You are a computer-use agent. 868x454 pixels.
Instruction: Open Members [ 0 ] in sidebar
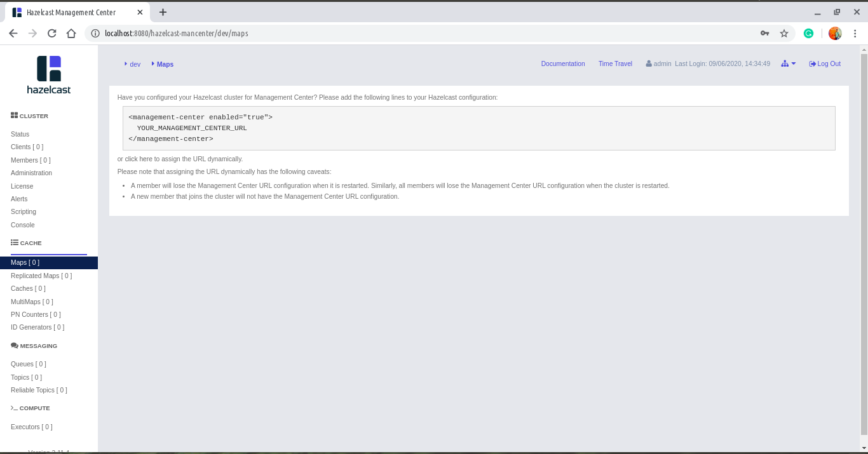click(31, 160)
